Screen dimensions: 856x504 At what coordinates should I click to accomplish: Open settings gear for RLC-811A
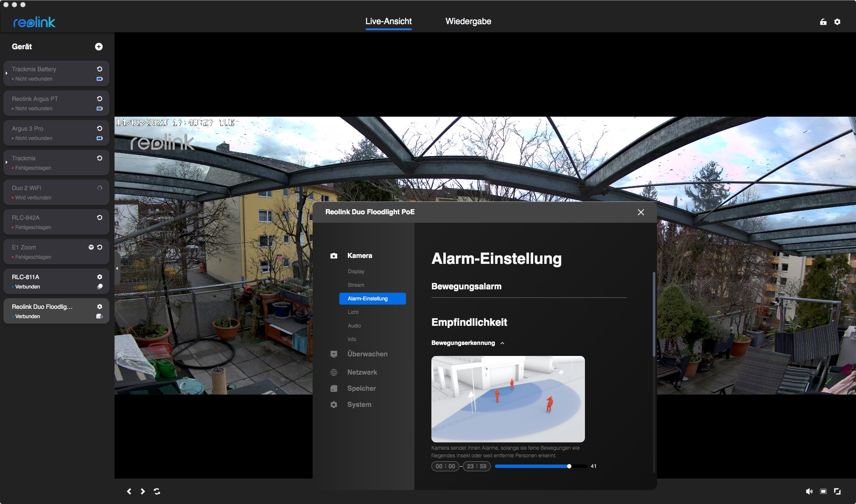[x=100, y=277]
